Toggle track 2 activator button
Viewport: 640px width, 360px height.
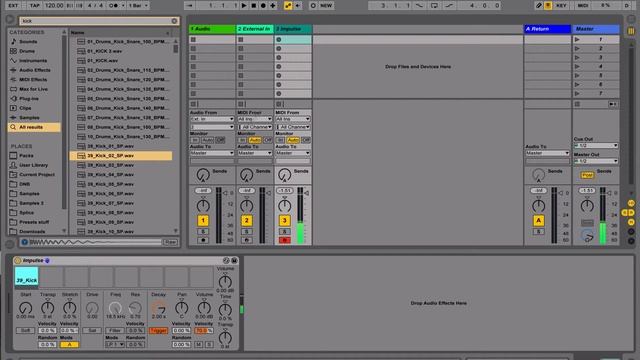tap(247, 221)
